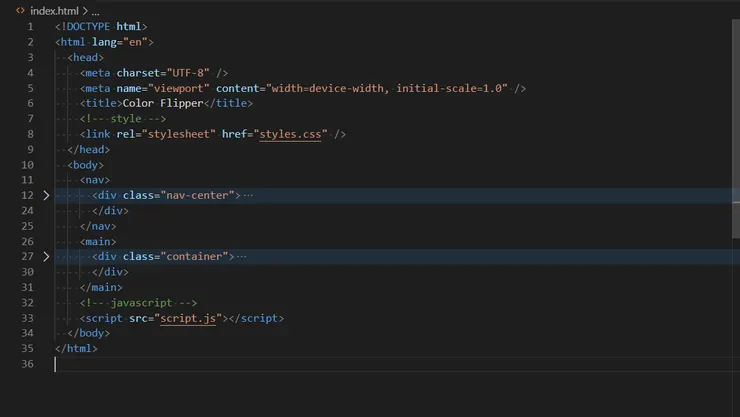Screen dimensions: 740x417
Task: Open the index.html breadcrumb item
Action: pos(54,10)
